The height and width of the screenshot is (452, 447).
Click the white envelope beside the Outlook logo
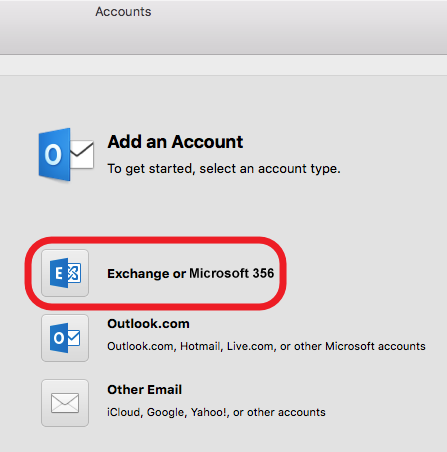click(82, 155)
